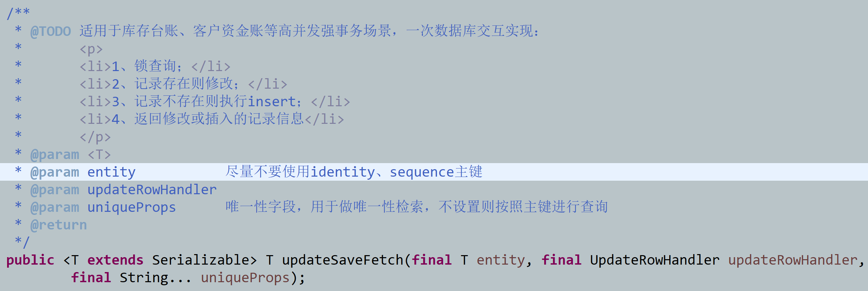The width and height of the screenshot is (868, 291).
Task: Click the @return Javadoc tag
Action: (x=58, y=225)
